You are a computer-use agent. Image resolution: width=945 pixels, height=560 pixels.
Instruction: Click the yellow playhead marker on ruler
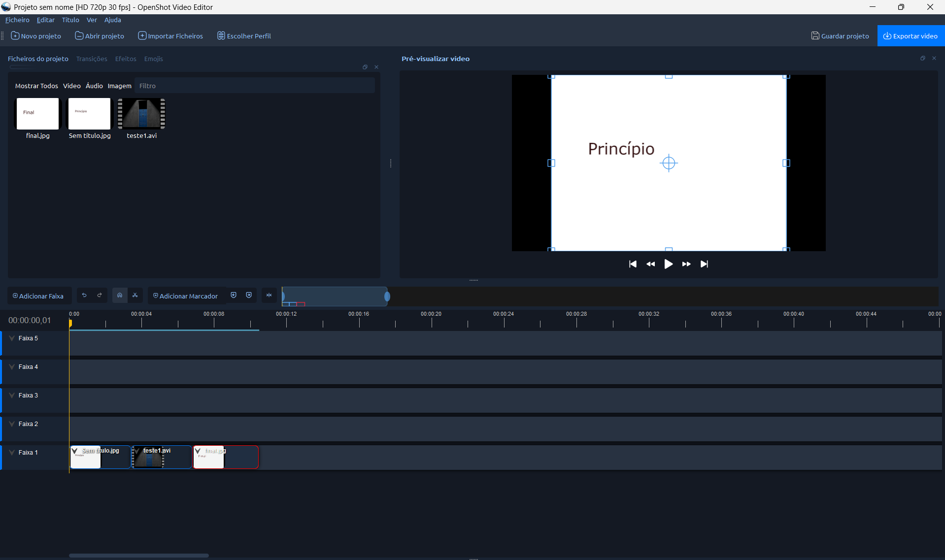[x=70, y=323]
